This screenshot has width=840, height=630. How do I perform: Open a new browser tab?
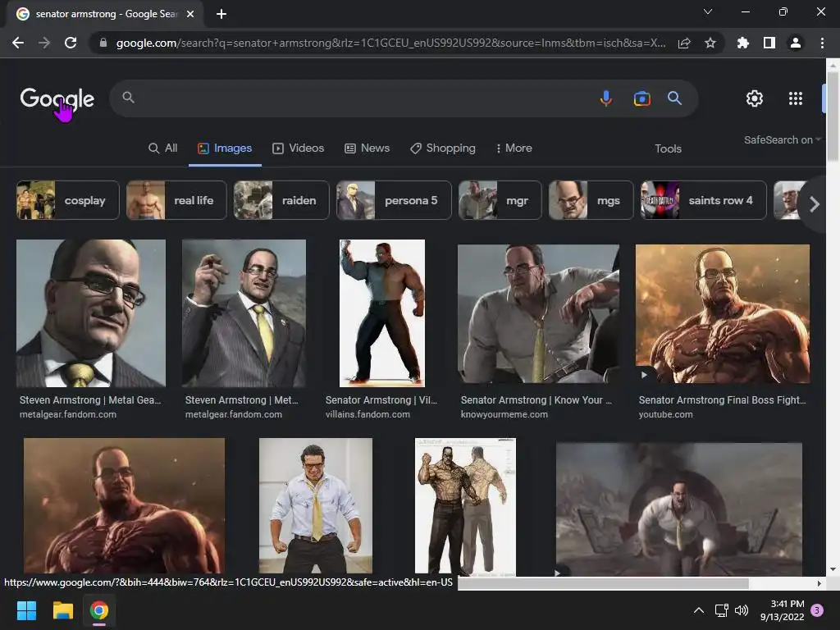[221, 14]
